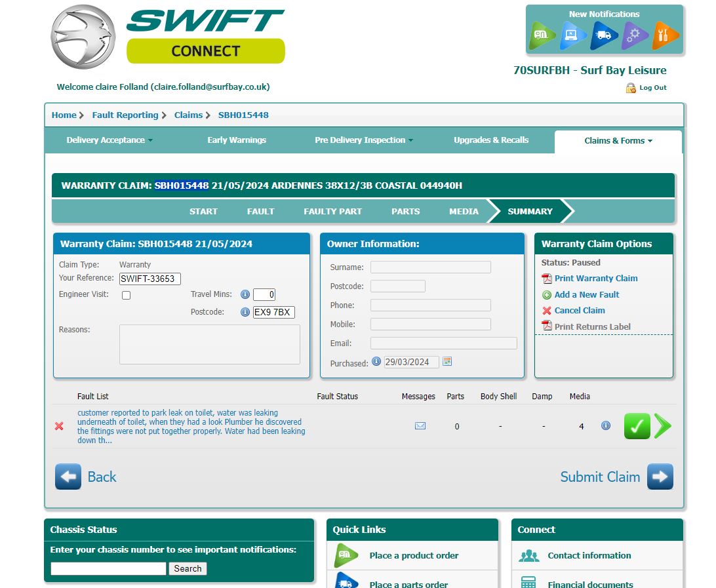Click the owner Mobile field
The height and width of the screenshot is (588, 716).
(x=431, y=324)
